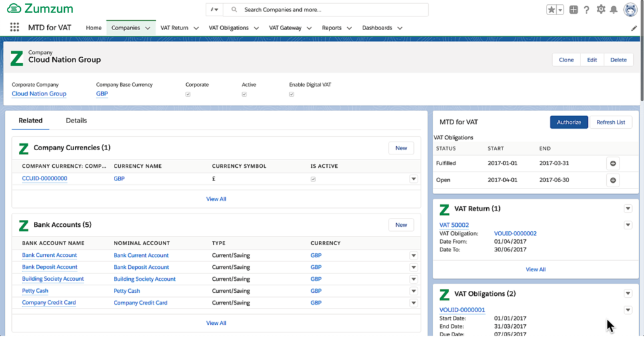Open row actions for Bank Deposit Account
This screenshot has height=338, width=644.
coord(414,268)
